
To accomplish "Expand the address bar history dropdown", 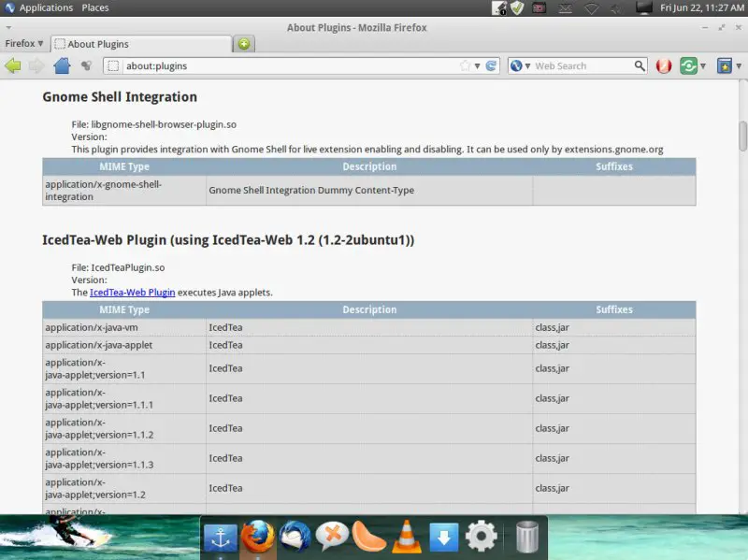I will 477,65.
